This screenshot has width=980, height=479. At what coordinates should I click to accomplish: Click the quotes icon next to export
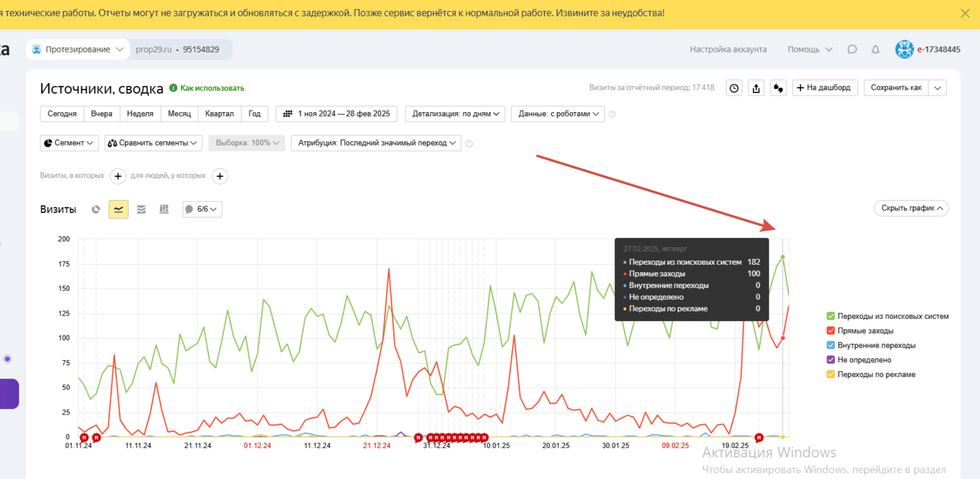pos(778,88)
